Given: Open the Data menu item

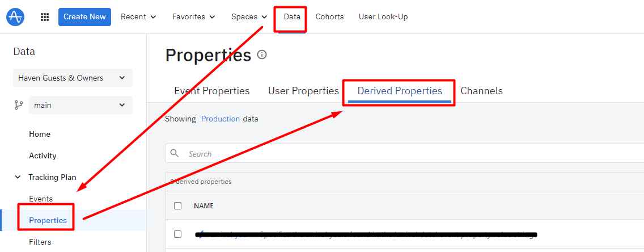Looking at the screenshot, I should click(292, 17).
